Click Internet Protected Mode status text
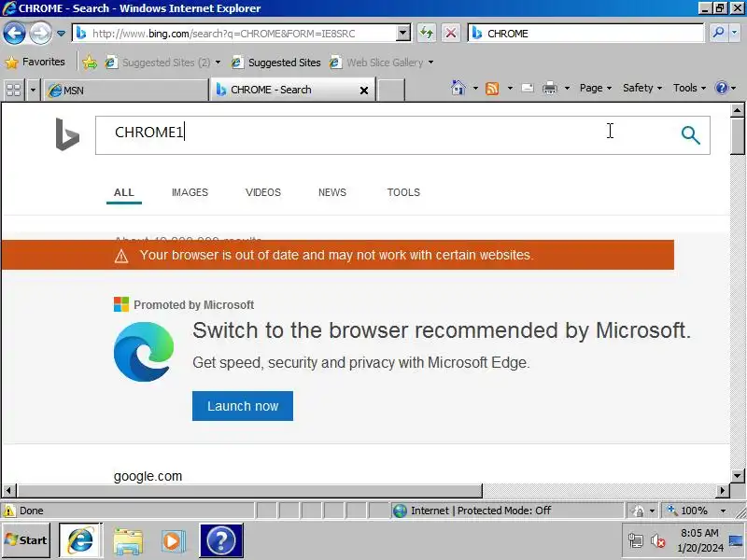The width and height of the screenshot is (747, 560). coord(481,511)
